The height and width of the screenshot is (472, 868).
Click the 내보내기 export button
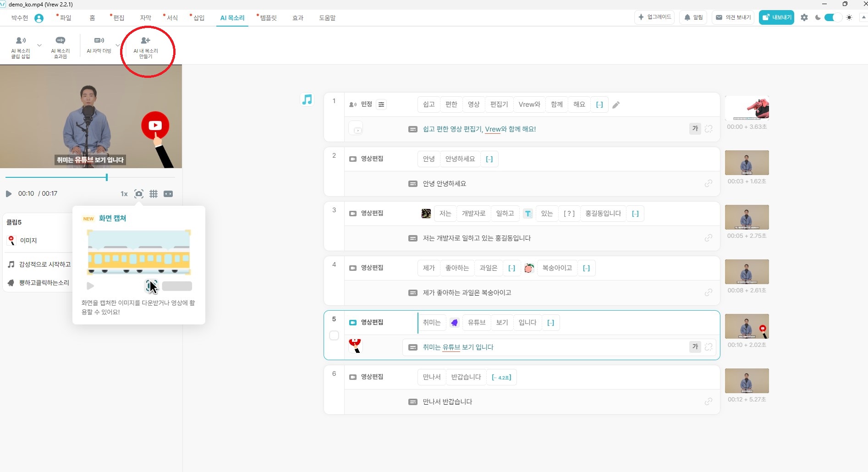tap(776, 17)
